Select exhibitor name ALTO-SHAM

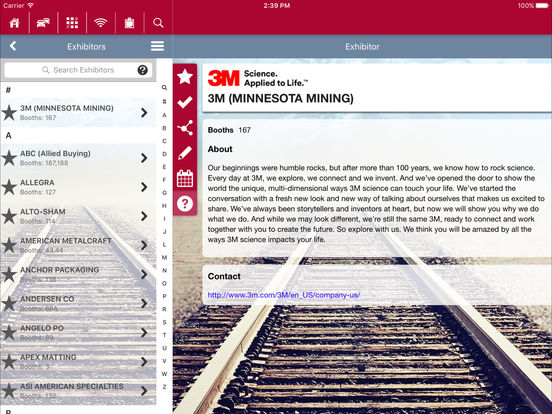43,212
